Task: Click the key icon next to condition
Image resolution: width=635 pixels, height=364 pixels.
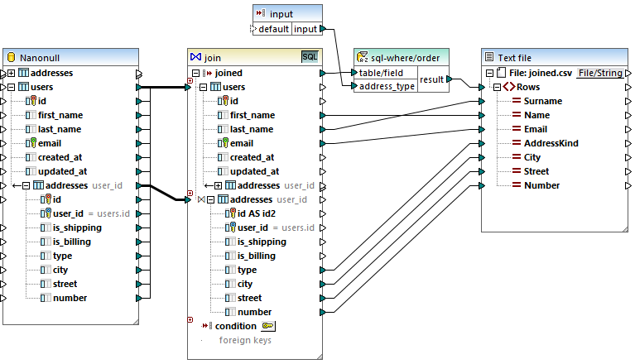Action: point(270,326)
